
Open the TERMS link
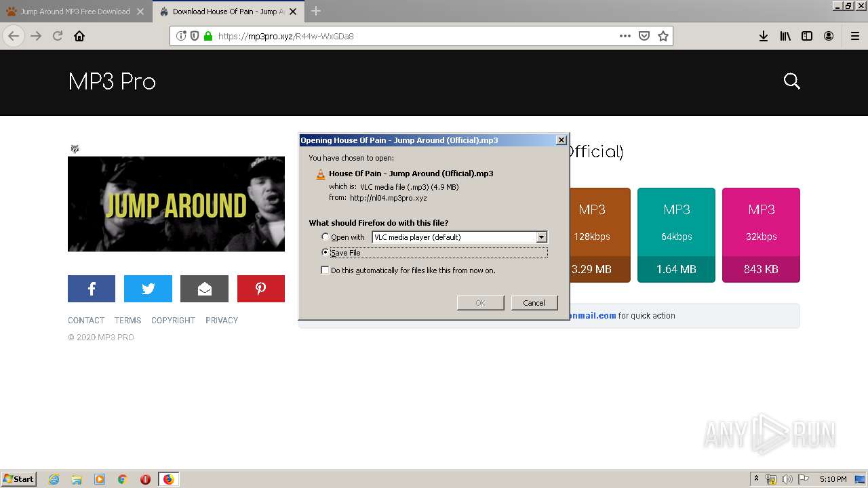point(127,321)
